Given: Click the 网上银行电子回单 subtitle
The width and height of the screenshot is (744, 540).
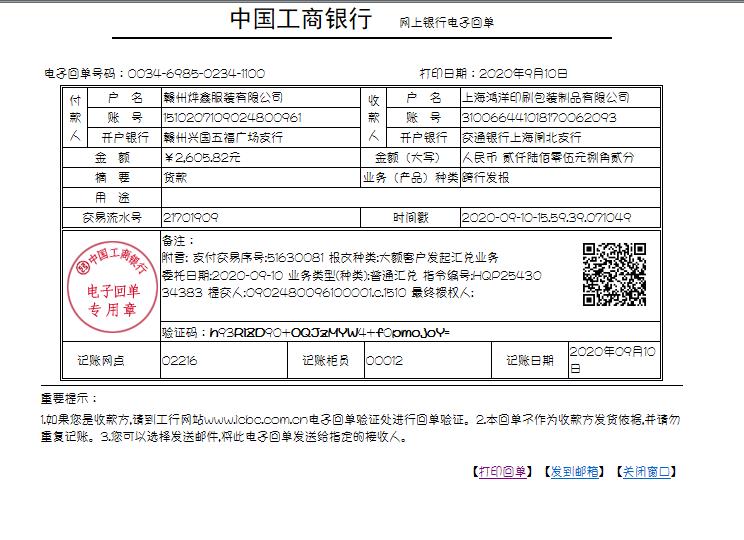Looking at the screenshot, I should [446, 22].
